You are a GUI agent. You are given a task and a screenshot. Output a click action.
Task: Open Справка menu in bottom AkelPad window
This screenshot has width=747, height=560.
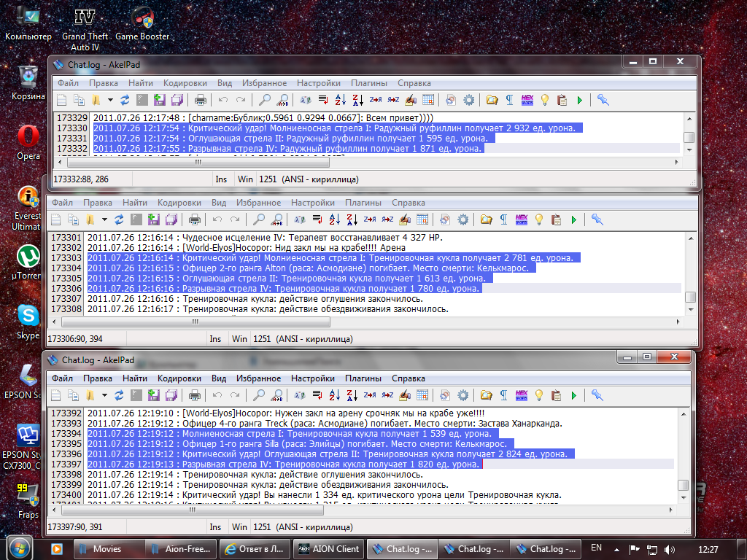pyautogui.click(x=409, y=378)
